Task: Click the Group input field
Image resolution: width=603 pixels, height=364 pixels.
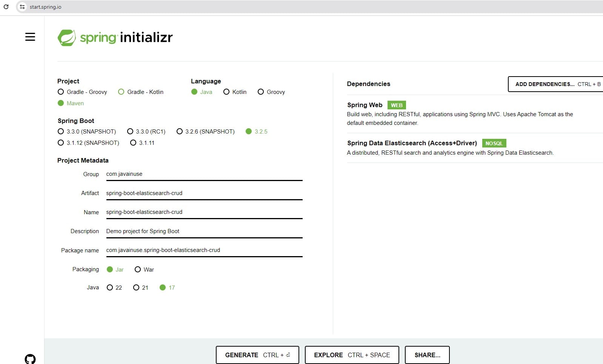Action: point(204,174)
